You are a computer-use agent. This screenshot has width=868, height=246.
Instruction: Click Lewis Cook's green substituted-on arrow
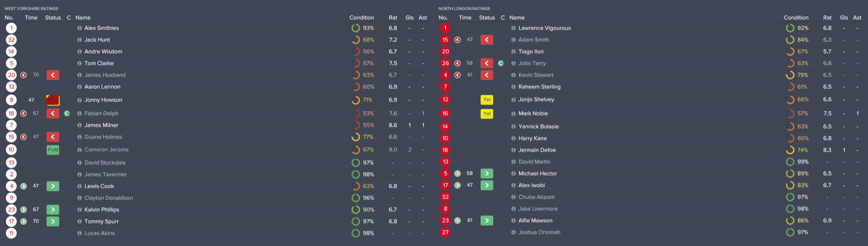click(53, 186)
